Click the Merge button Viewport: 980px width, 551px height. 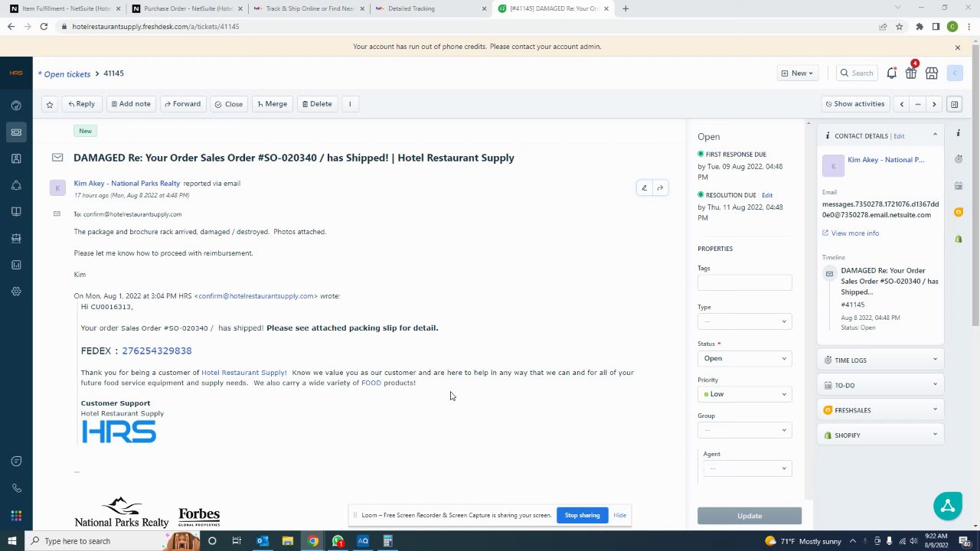pyautogui.click(x=272, y=104)
